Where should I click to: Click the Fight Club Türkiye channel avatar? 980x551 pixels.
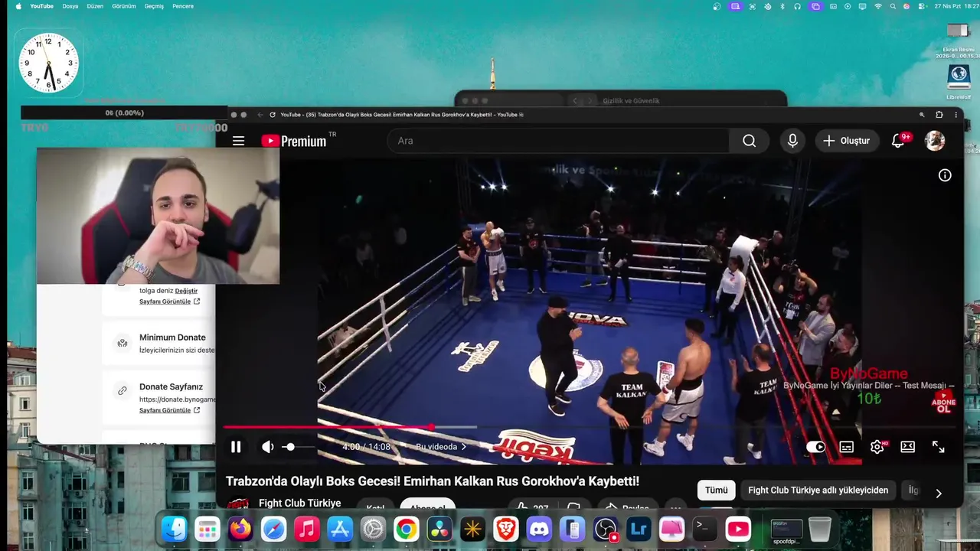coord(238,504)
